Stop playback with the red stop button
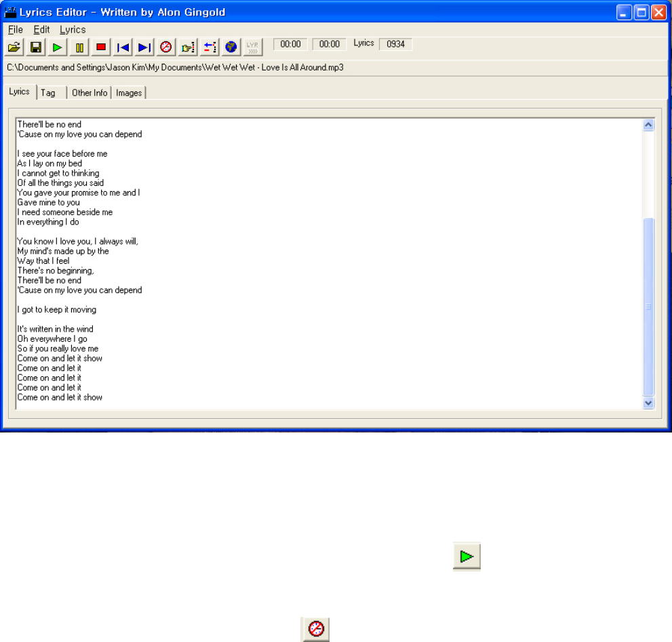This screenshot has height=642, width=672. 101,47
